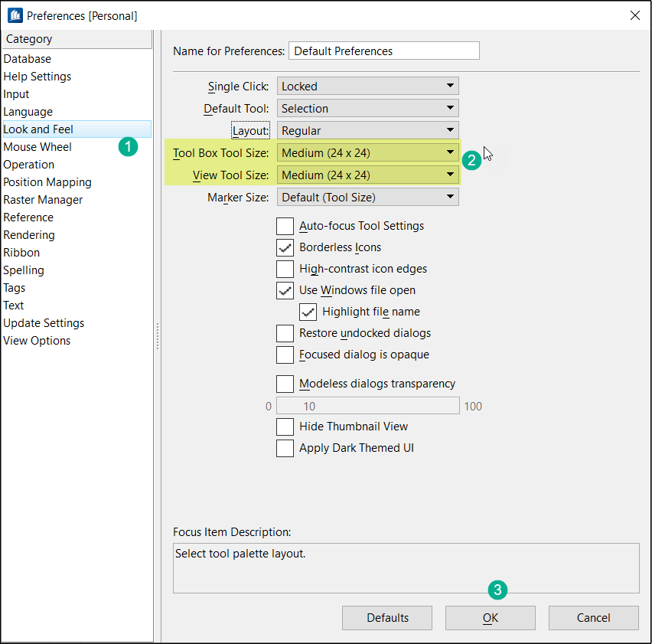
Task: Expand the View Tool Size dropdown
Action: tap(367, 175)
